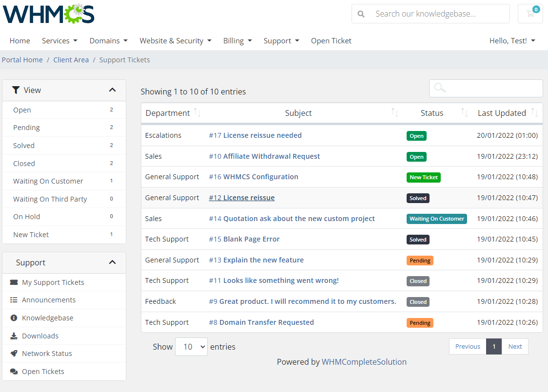Click the Open badge for ticket #17

416,136
